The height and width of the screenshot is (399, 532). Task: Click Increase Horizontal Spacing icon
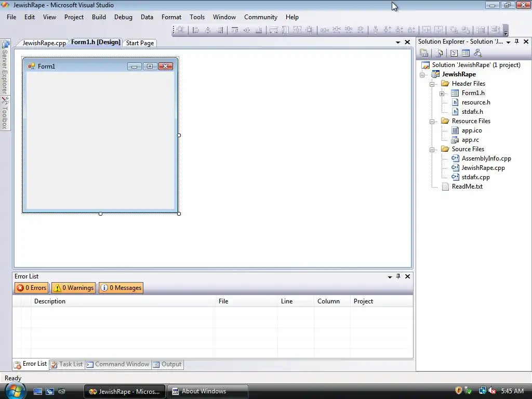pyautogui.click(x=337, y=30)
